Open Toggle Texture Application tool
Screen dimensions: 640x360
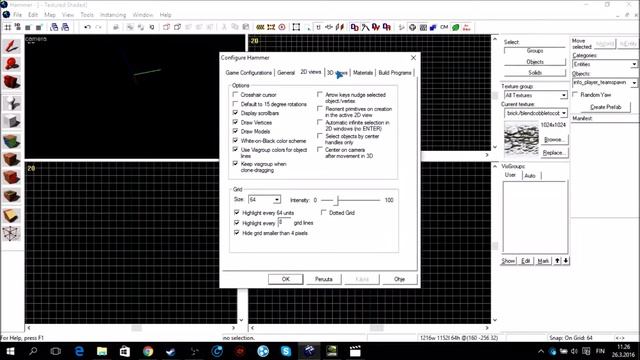(x=11, y=141)
